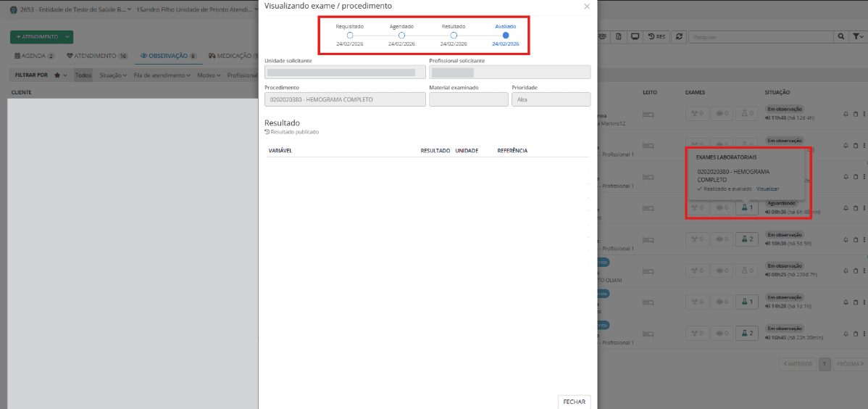This screenshot has height=409, width=868.
Task: Click the refresh icon in toolbar
Action: [x=679, y=36]
